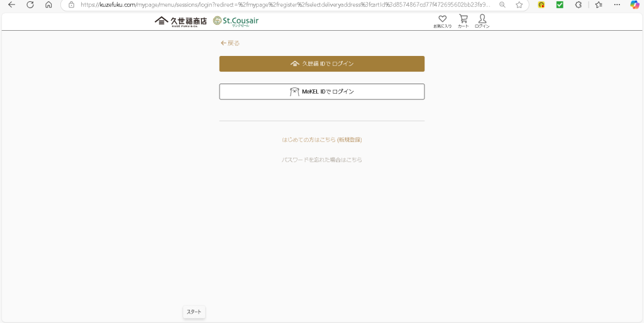The height and width of the screenshot is (323, 644).
Task: Open the browser home page icon
Action: [x=48, y=5]
